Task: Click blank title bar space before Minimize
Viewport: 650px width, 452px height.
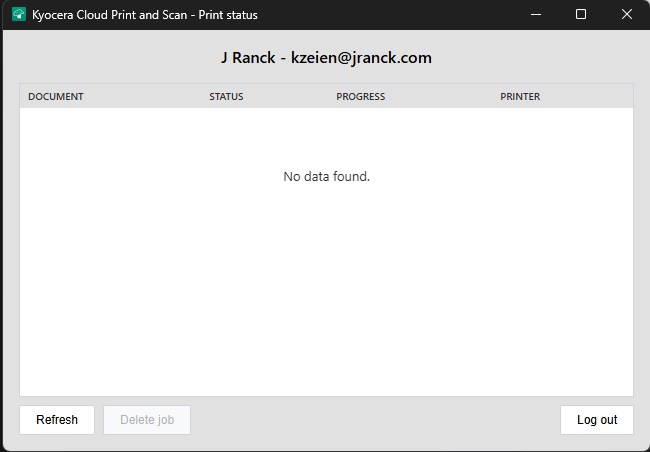Action: tap(400, 15)
